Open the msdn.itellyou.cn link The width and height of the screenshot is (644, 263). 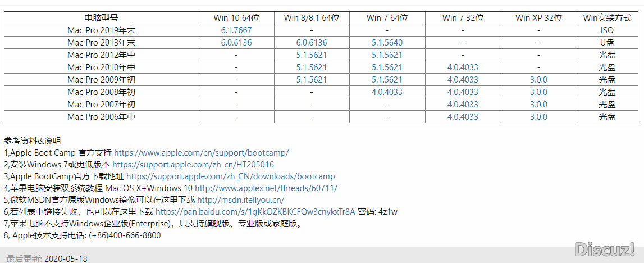click(x=241, y=200)
